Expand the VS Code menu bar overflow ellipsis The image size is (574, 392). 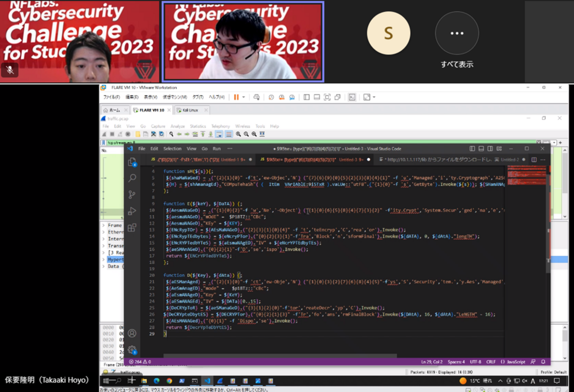click(x=230, y=149)
